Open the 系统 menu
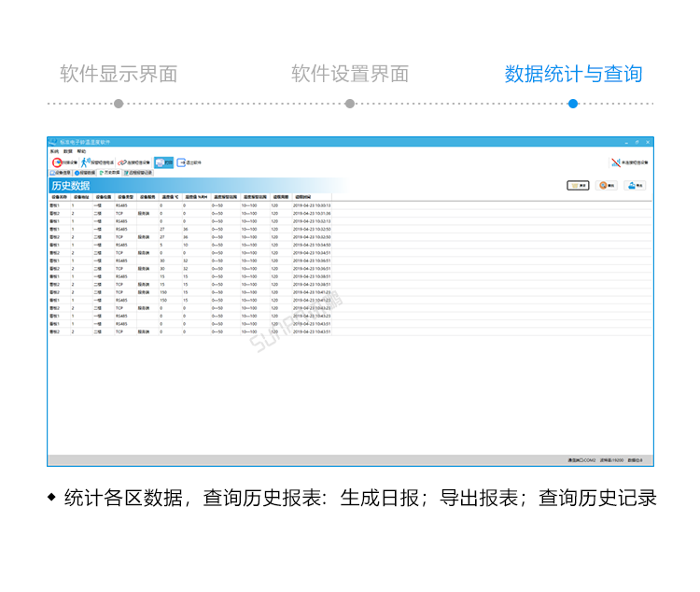 (53, 150)
